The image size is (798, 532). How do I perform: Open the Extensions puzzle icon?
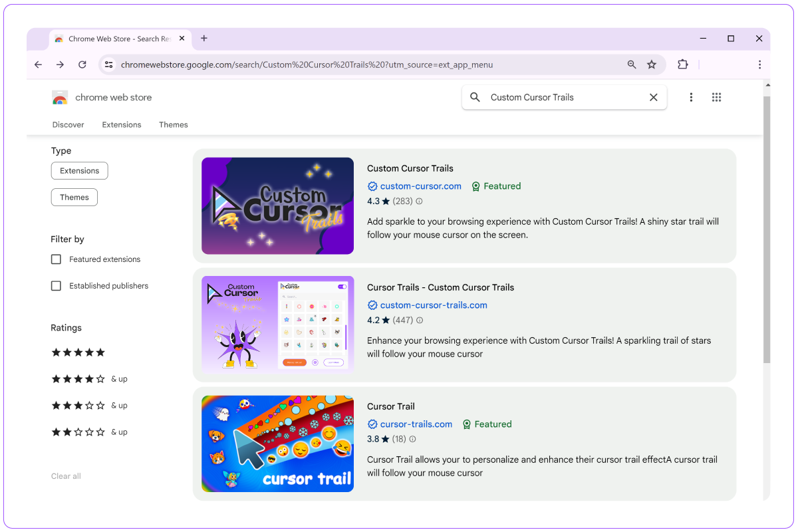tap(682, 65)
